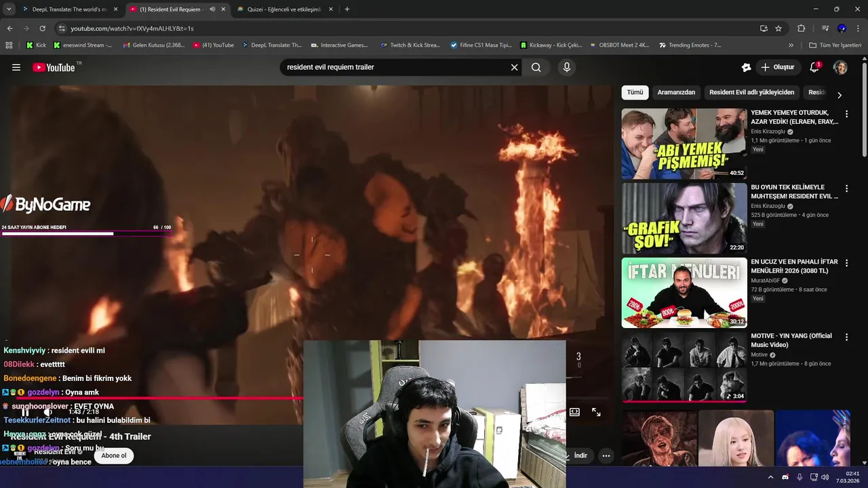
Task: Open the tab search dropdown arrow
Action: [x=9, y=9]
